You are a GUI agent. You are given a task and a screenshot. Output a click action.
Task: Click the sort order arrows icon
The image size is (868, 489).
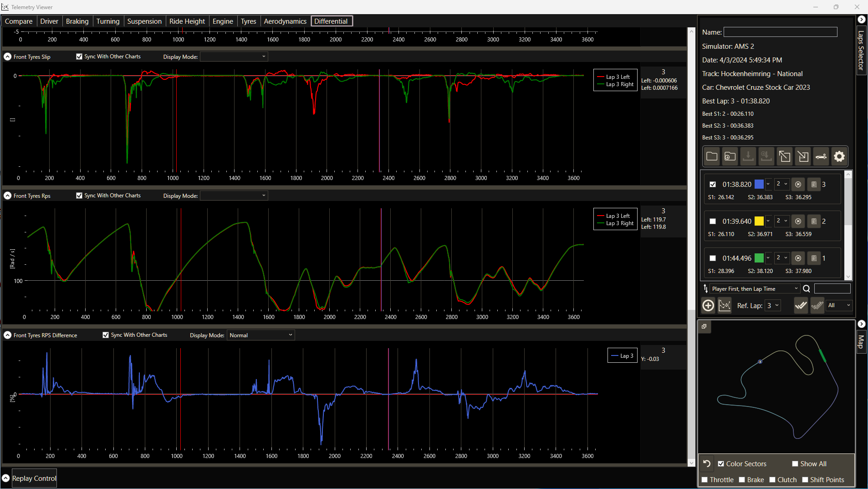(x=705, y=289)
